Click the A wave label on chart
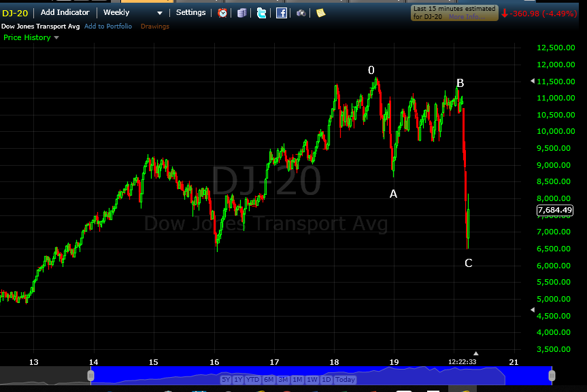Viewport: 587px width, 392px height. click(393, 194)
